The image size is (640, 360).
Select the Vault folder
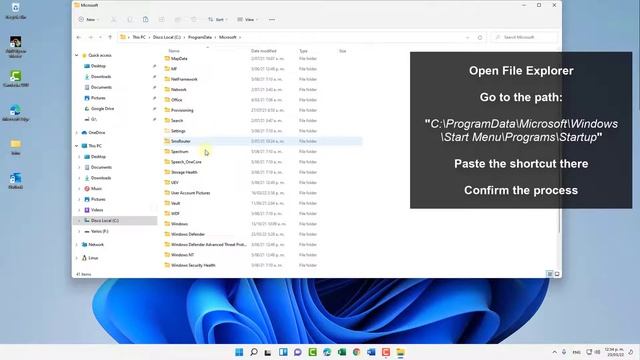point(176,203)
